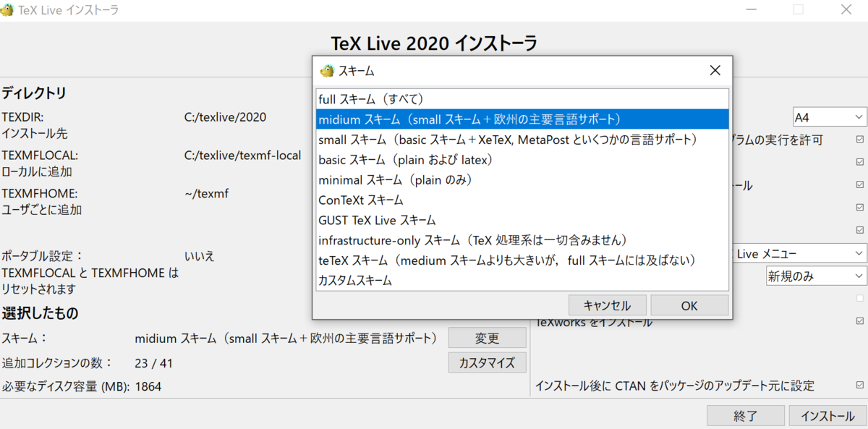The width and height of the screenshot is (868, 429).
Task: Click the TEXDIR path C:/texlive/2020
Action: click(x=226, y=116)
